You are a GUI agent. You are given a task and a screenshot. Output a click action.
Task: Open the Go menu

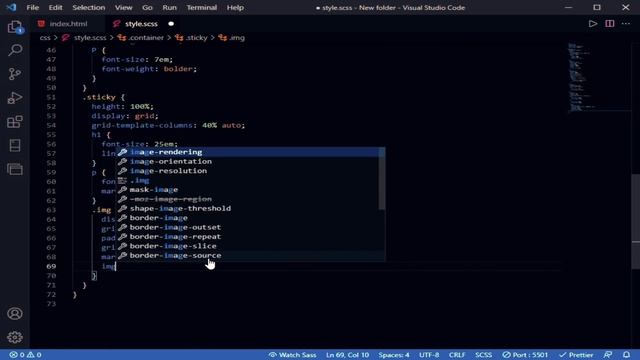tap(147, 7)
